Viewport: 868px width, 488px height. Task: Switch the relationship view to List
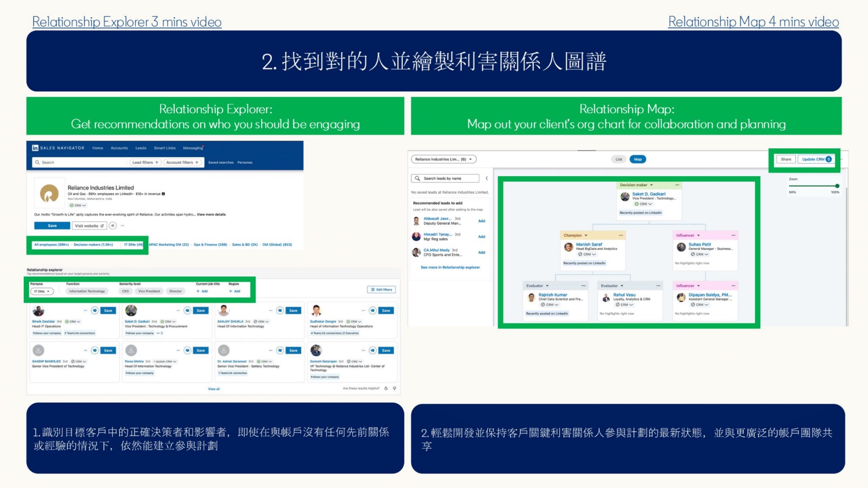coord(618,159)
